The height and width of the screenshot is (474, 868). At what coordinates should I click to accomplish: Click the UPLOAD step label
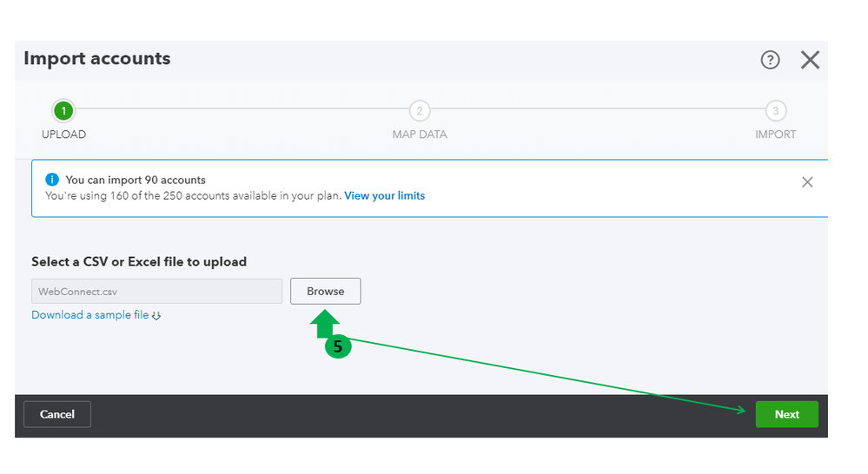pyautogui.click(x=63, y=135)
